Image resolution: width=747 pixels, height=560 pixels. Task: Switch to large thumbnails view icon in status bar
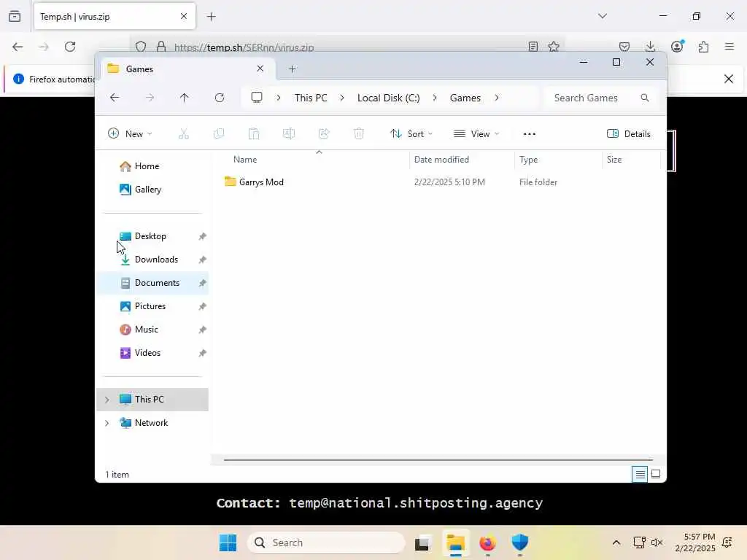click(x=656, y=474)
